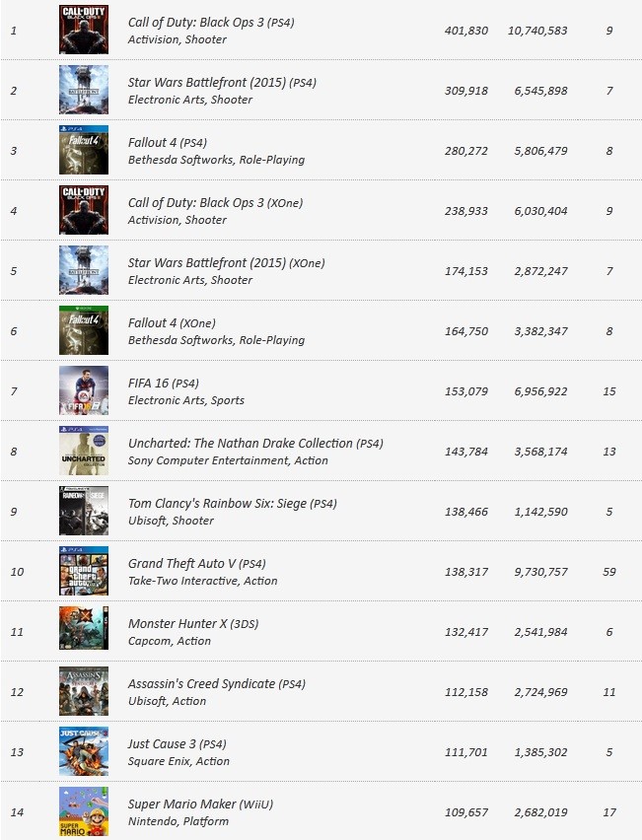Click the Grand Theft Auto V cover image
Viewport: 642px width, 840px height.
(x=84, y=571)
